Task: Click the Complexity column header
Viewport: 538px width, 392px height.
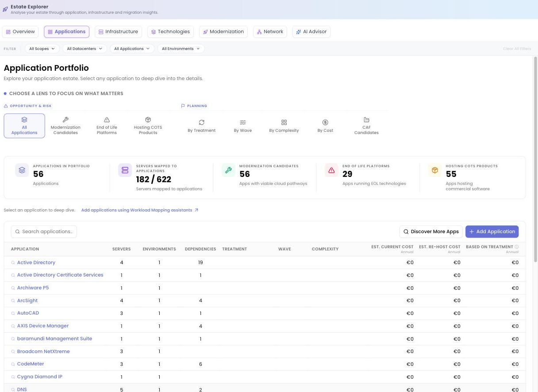Action: tap(325, 249)
